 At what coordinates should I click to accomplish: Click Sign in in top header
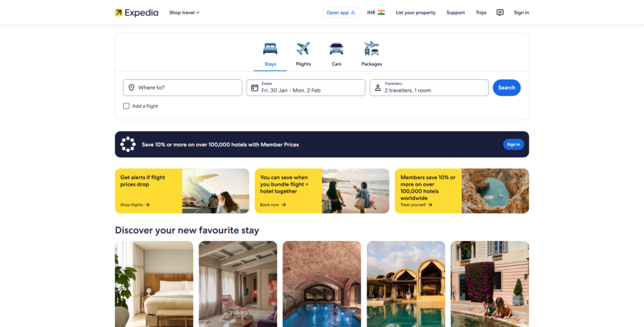pyautogui.click(x=521, y=13)
